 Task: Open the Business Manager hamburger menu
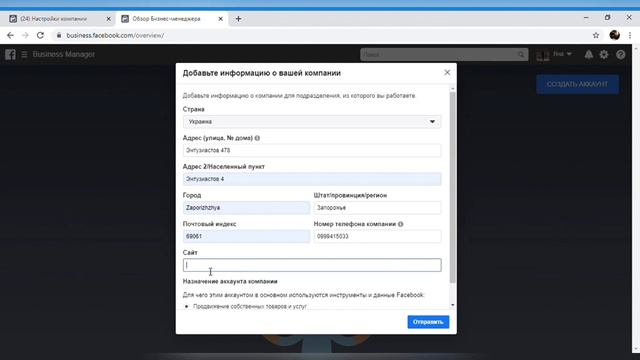[x=24, y=54]
